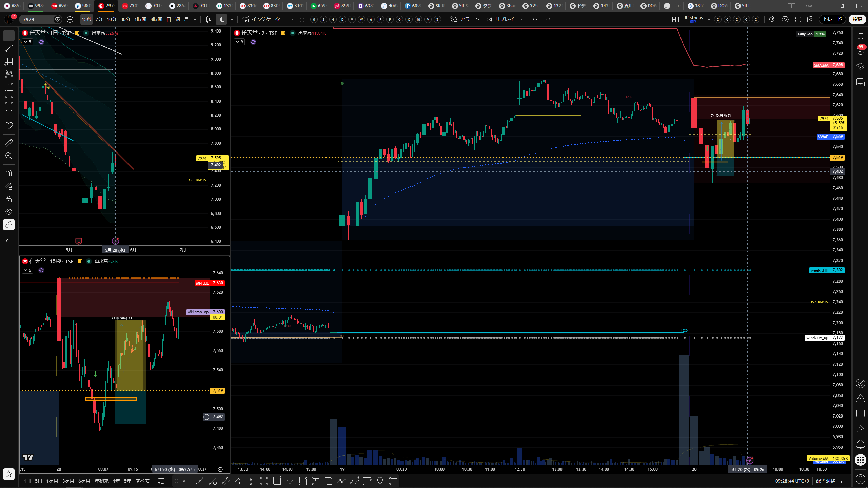The image size is (868, 488).
Task: Open the alerts bell in right sidebar
Action: click(861, 444)
